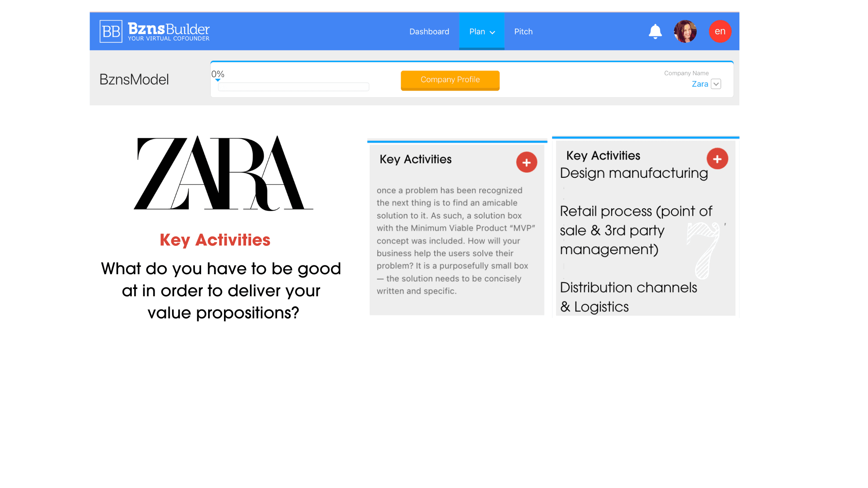Select the Dashboard menu tab
This screenshot has height=488, width=868.
coord(429,32)
